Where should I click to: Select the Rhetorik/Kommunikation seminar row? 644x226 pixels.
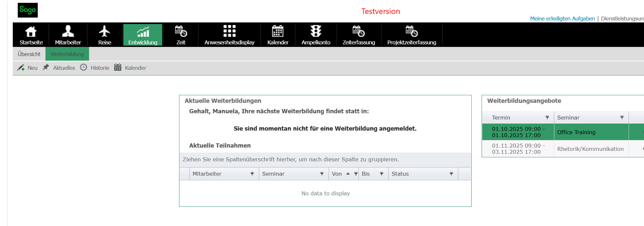(590, 149)
